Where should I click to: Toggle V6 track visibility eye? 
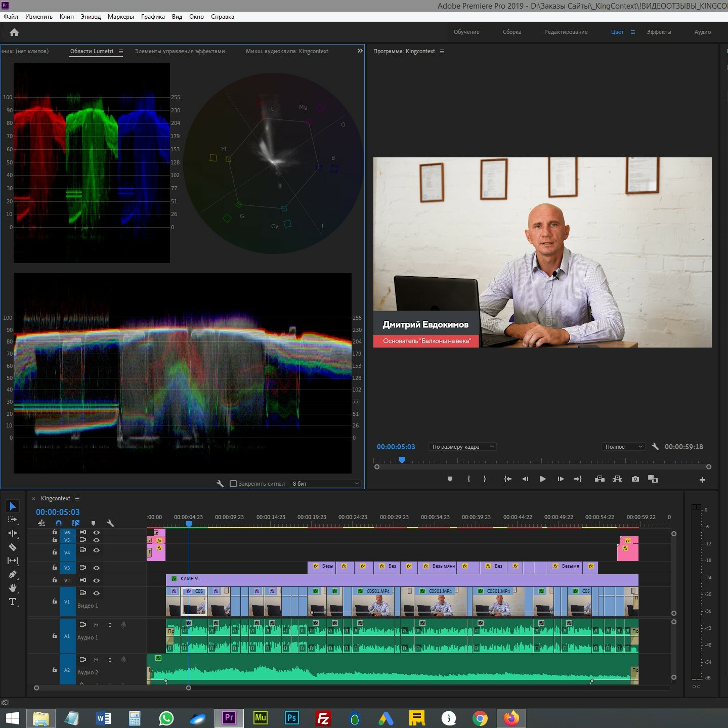[x=96, y=532]
